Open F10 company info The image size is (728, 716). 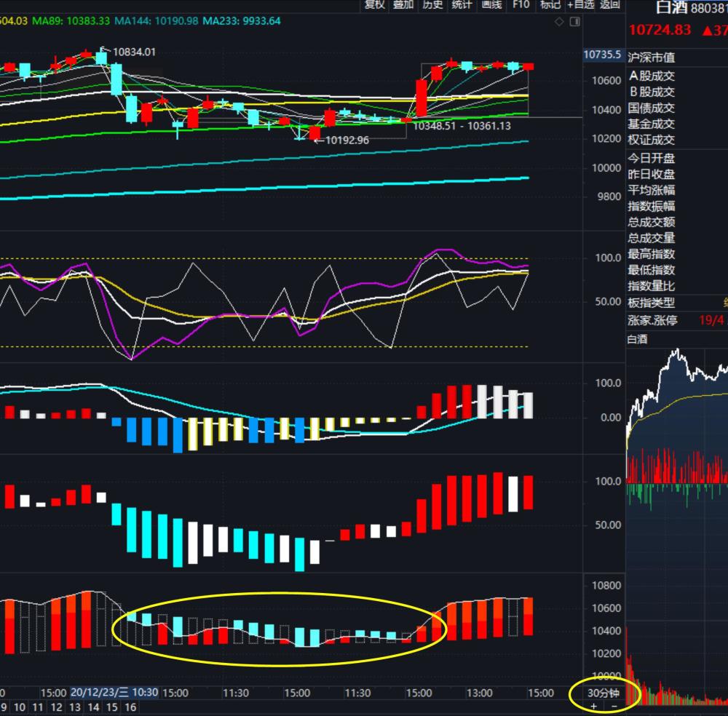click(x=521, y=4)
